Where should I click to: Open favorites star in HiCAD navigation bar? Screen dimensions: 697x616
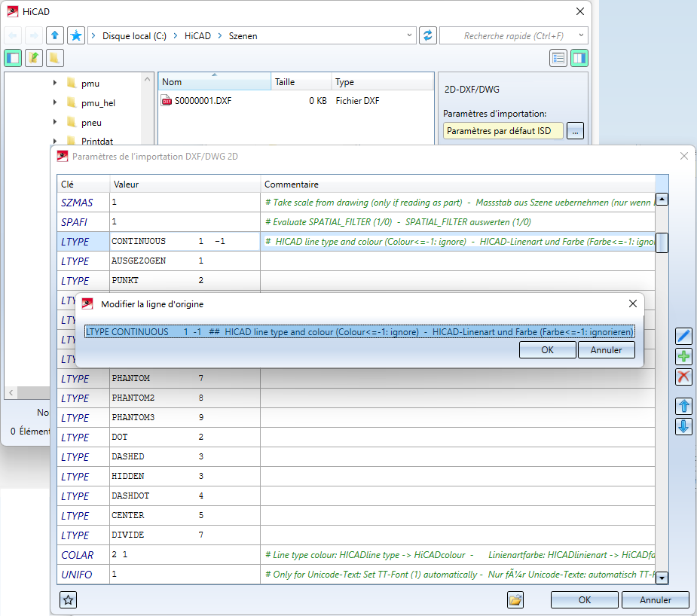click(x=76, y=35)
